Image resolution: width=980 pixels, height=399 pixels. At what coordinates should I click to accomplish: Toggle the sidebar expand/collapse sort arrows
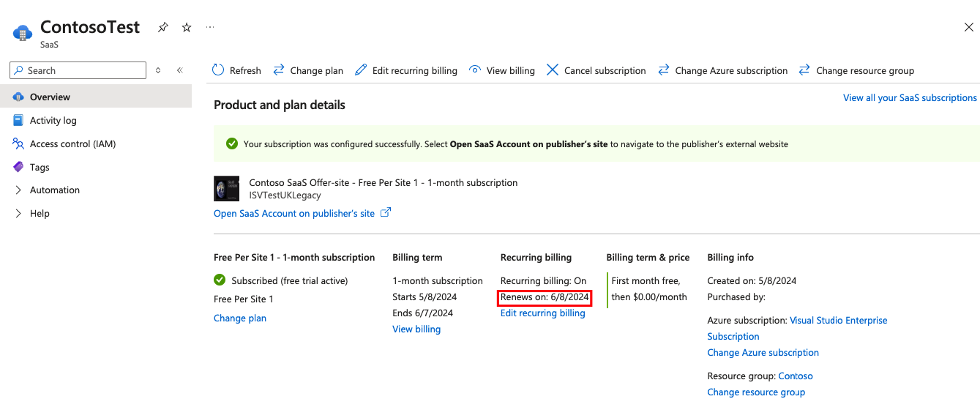click(x=158, y=70)
